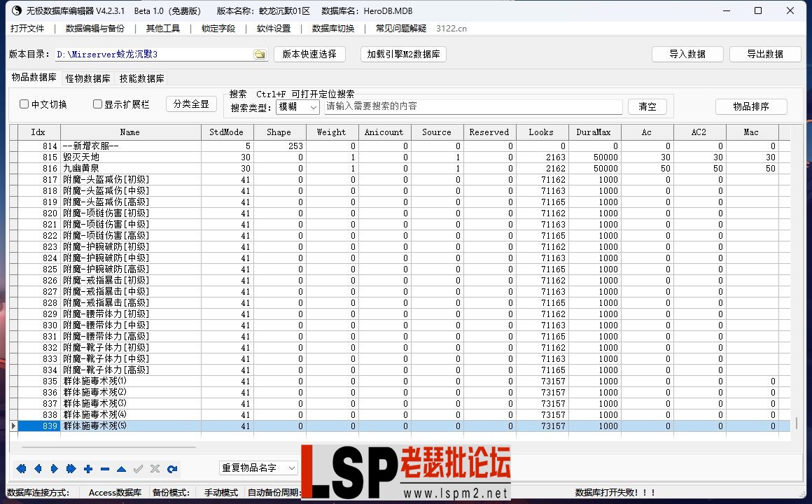Open the 搜索类型 dropdown showing 模糊
This screenshot has height=504, width=812.
tap(297, 106)
